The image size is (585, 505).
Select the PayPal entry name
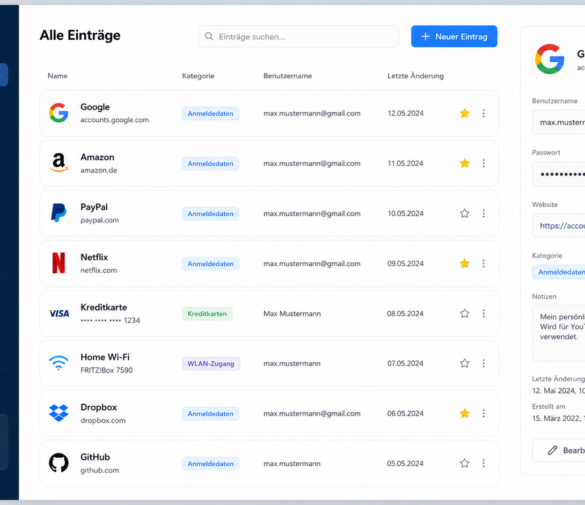pyautogui.click(x=94, y=207)
